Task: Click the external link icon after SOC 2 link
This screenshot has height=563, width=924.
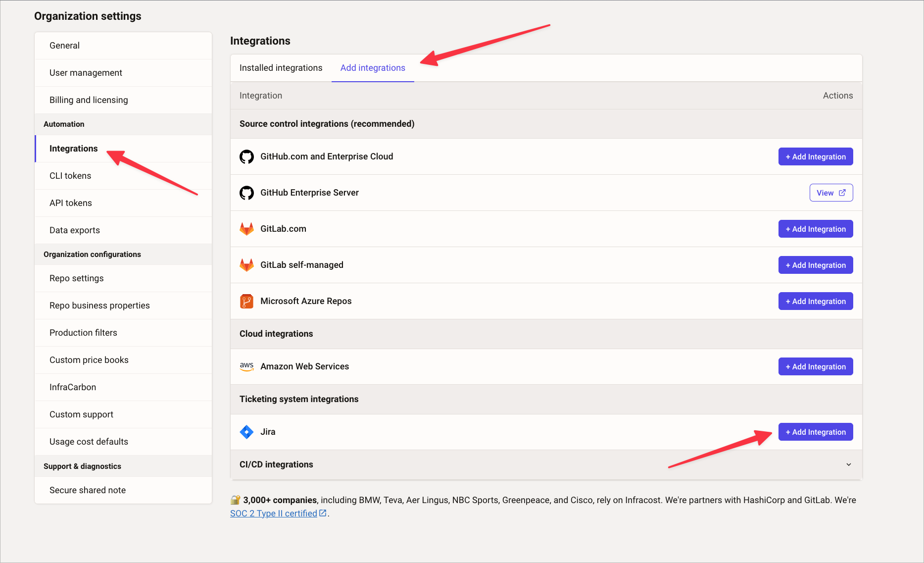Action: (x=323, y=513)
